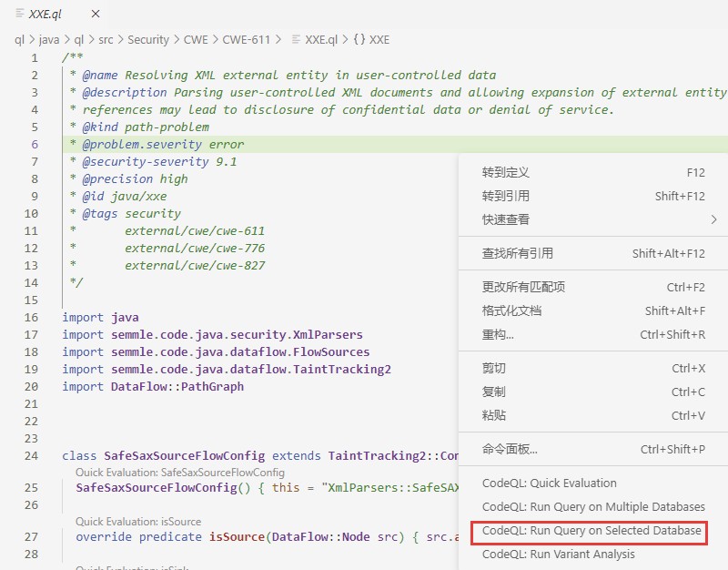The height and width of the screenshot is (570, 728).
Task: Click line number 16 in the gutter
Action: pos(31,318)
